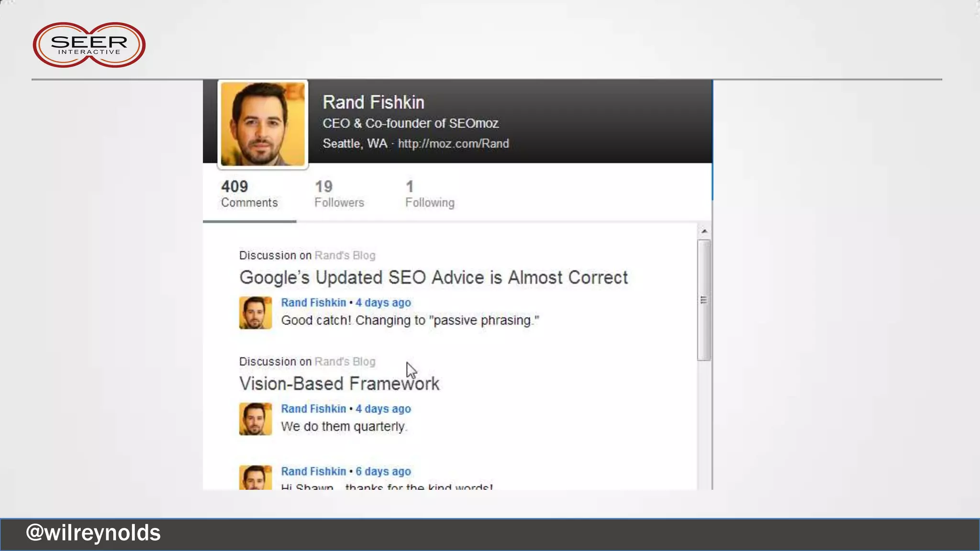980x551 pixels.
Task: Click Rand Fishkin name on quarterly comment
Action: coord(313,409)
